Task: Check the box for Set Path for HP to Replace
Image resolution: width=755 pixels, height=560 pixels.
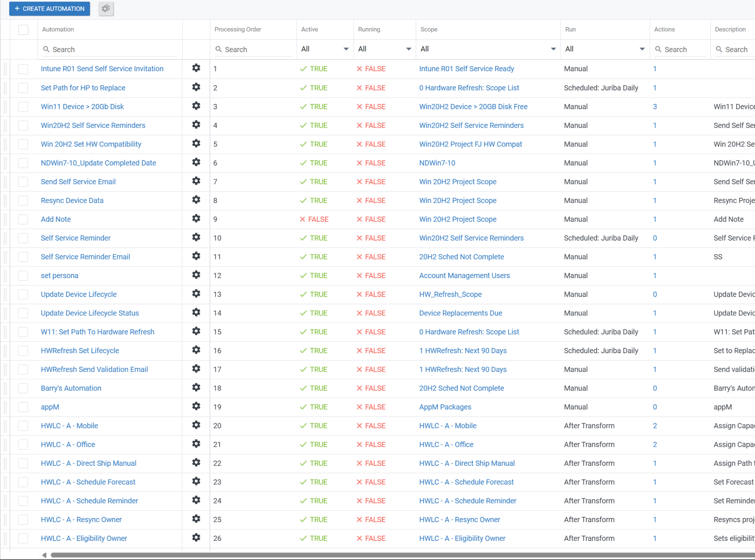Action: pyautogui.click(x=23, y=88)
